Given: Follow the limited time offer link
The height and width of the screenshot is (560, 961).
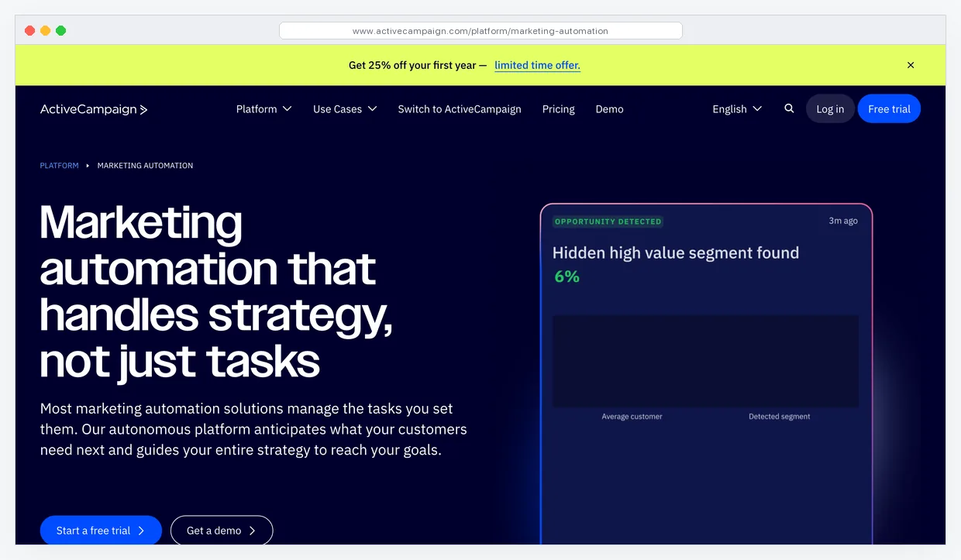Looking at the screenshot, I should click(x=537, y=65).
